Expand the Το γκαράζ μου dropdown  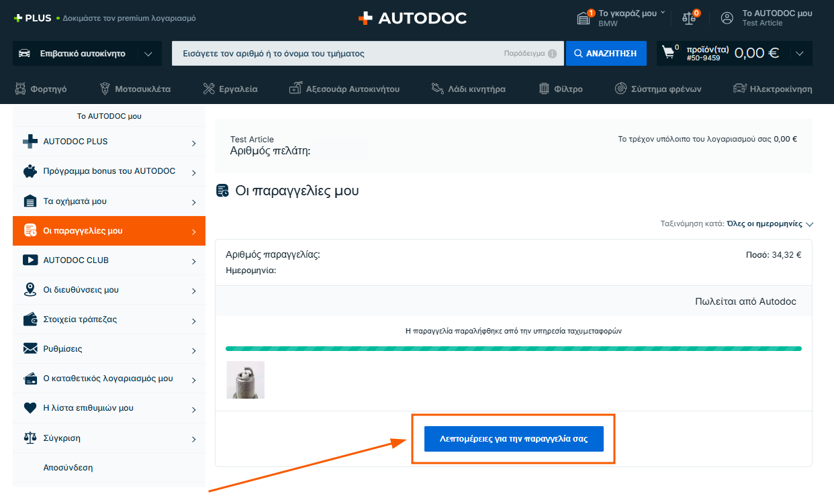point(663,12)
